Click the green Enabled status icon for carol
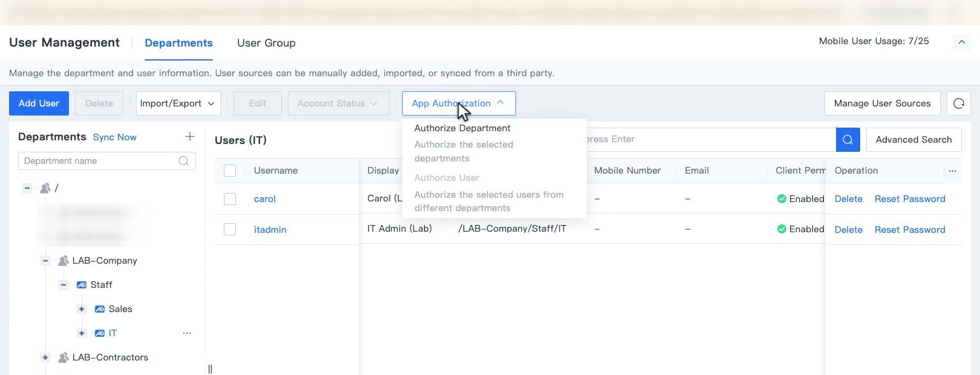Viewport: 980px width, 375px height. point(782,199)
